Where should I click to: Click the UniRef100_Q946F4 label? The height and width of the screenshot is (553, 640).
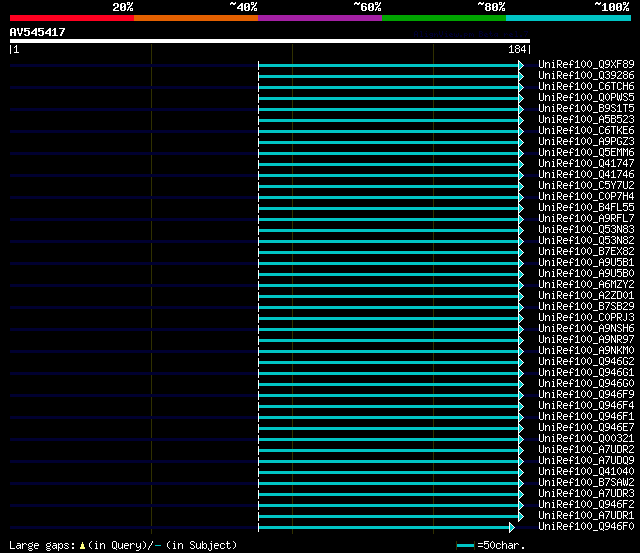click(x=586, y=406)
